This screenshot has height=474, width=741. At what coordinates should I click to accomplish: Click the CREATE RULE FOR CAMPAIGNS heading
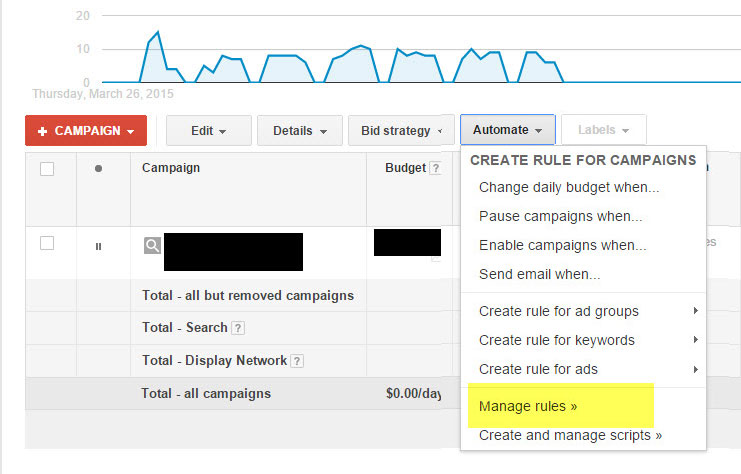click(583, 160)
